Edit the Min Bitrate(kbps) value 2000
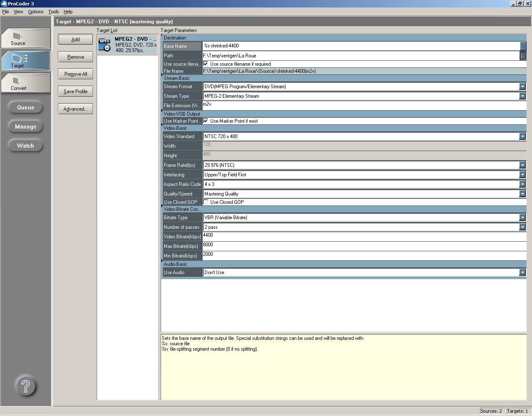The width and height of the screenshot is (532, 416). point(364,255)
